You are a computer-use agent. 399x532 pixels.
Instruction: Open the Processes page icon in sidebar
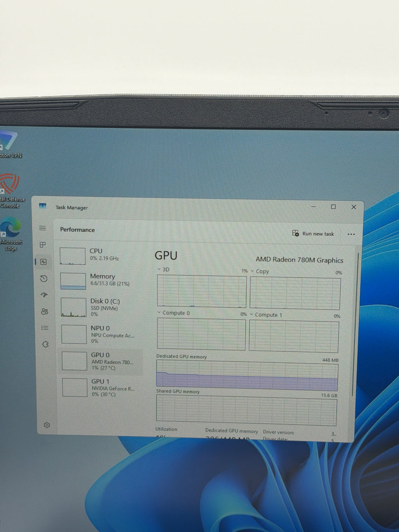pos(43,245)
